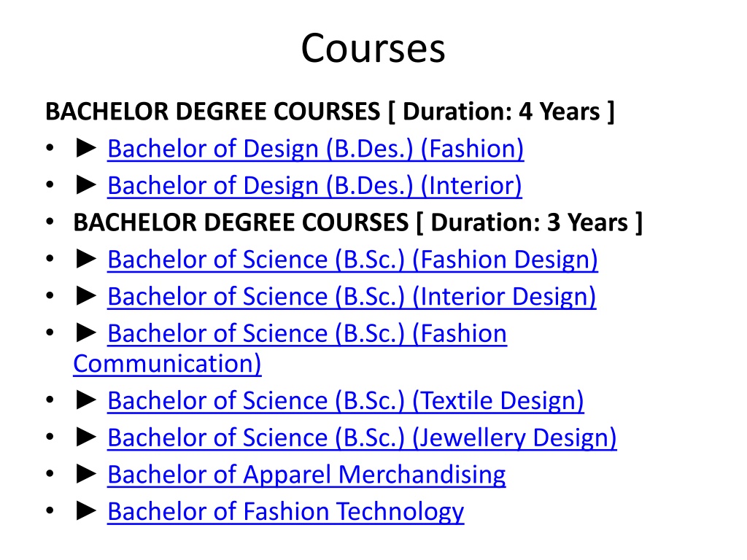
Task: Click arrow icon before B.Des. Interior
Action: click(86, 184)
